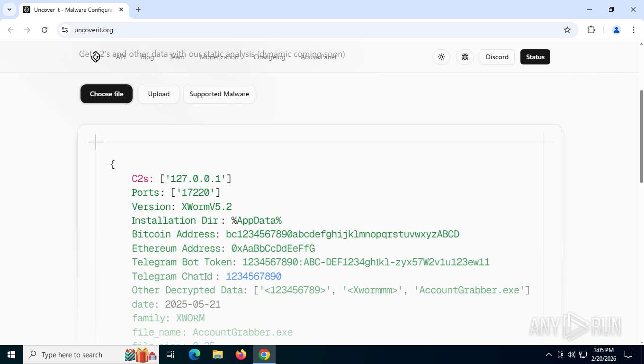This screenshot has height=364, width=644.
Task: Click the page vertical scrollbar thumb
Action: click(x=642, y=136)
